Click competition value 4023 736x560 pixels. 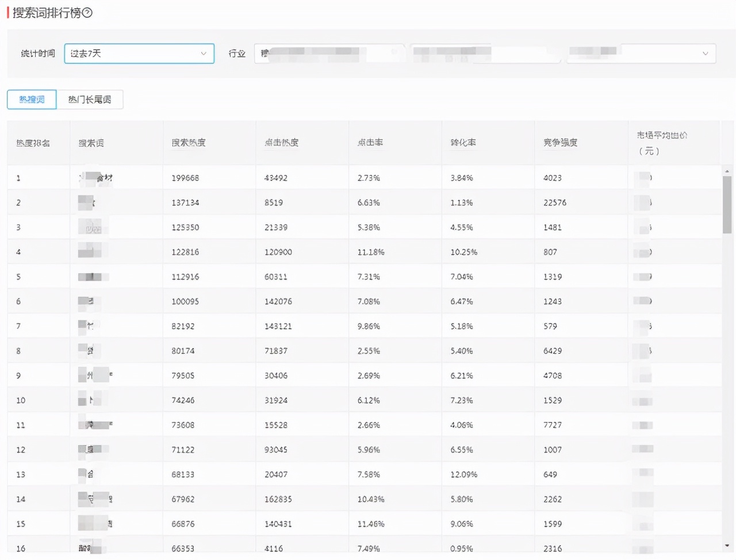pos(553,178)
